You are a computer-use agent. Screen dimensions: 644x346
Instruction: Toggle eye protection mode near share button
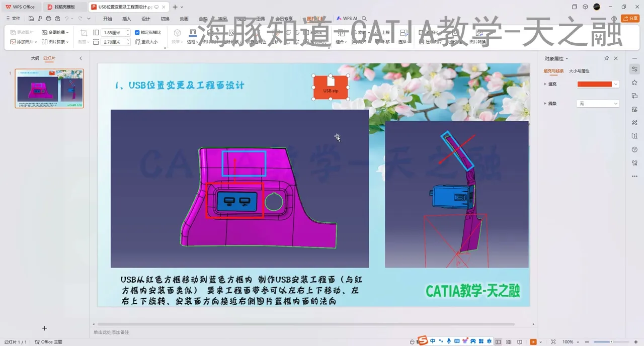click(614, 18)
